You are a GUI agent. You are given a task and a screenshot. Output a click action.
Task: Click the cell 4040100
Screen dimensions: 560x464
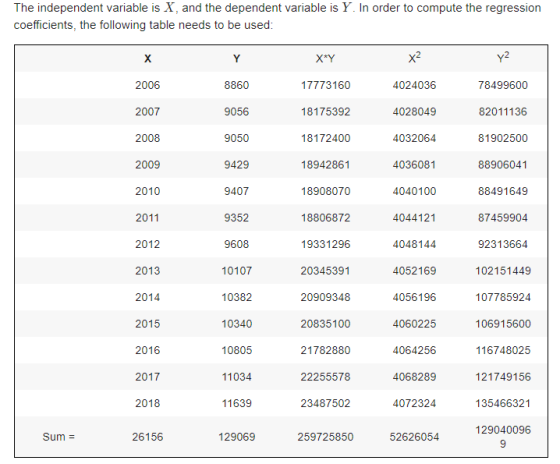(x=414, y=191)
